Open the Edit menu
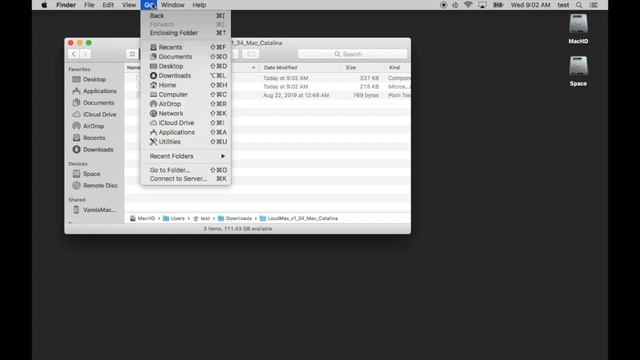The width and height of the screenshot is (640, 360). (108, 5)
